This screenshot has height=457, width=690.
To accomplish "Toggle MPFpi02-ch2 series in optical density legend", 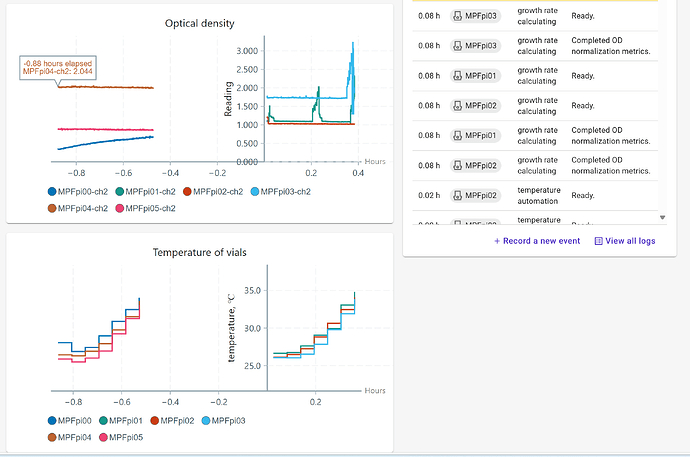I will (x=213, y=192).
